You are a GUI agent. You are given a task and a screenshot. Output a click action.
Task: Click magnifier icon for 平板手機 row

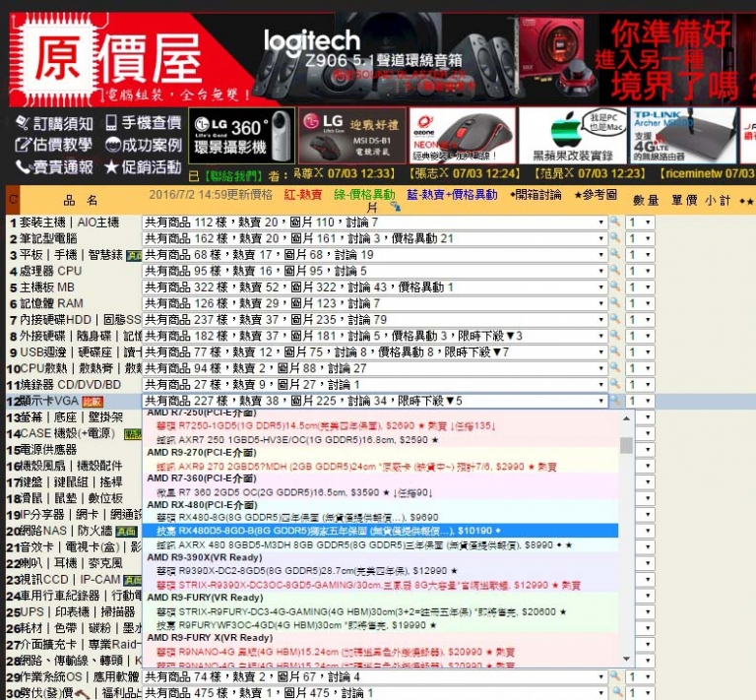(x=615, y=254)
